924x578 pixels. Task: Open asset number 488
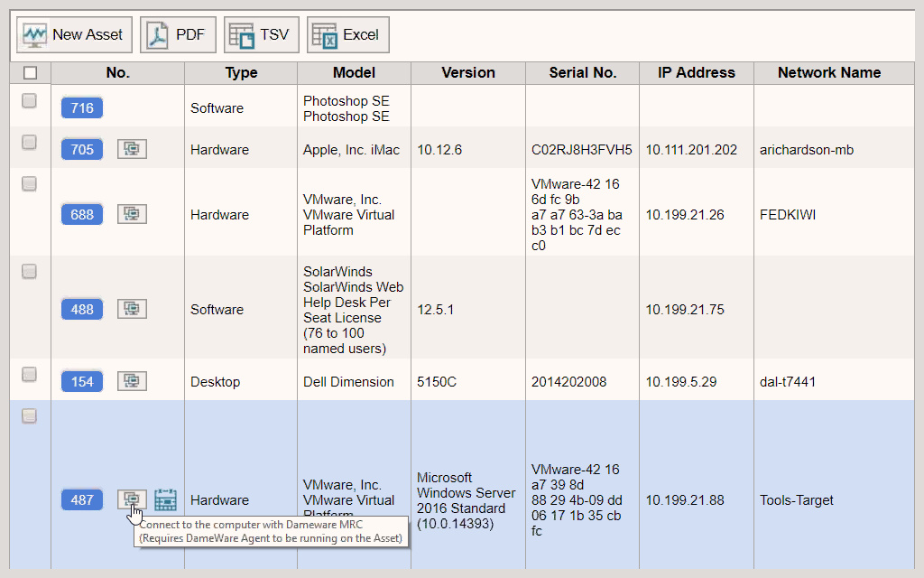point(82,309)
